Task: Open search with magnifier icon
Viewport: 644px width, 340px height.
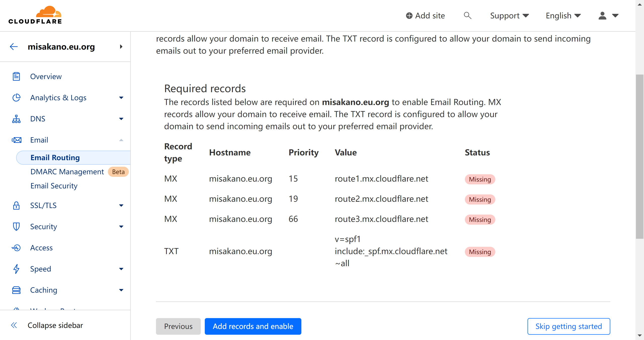Action: 467,16
